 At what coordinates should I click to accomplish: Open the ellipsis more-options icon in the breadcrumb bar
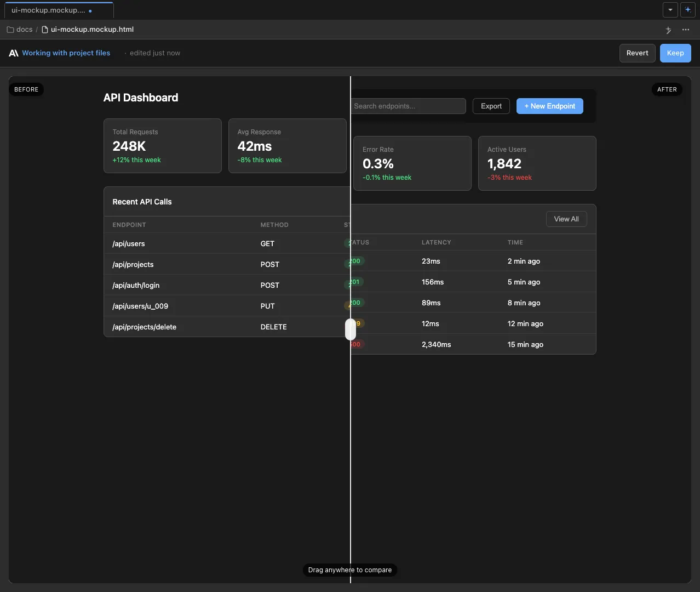pyautogui.click(x=686, y=30)
